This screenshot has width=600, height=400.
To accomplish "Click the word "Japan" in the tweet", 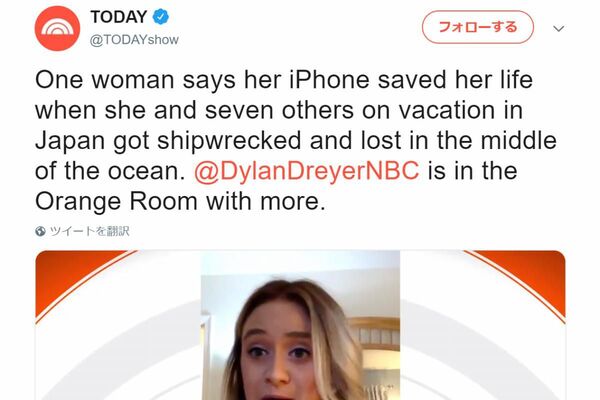I will 70,140.
